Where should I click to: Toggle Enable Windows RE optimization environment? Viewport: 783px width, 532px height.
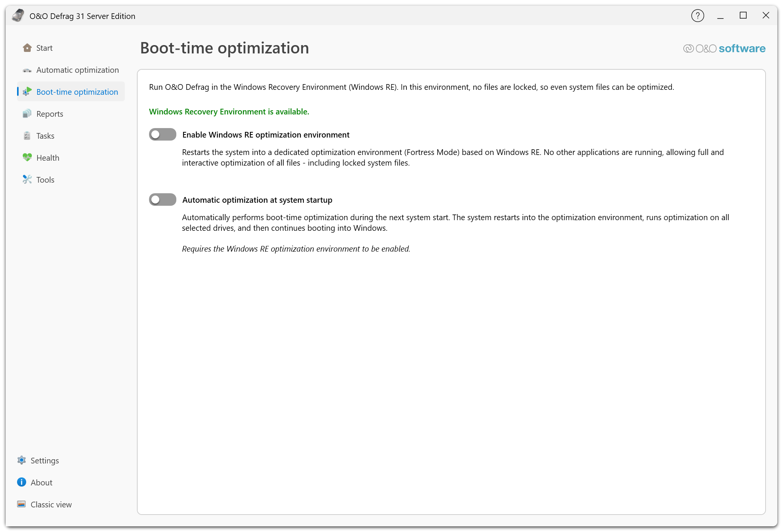[163, 135]
